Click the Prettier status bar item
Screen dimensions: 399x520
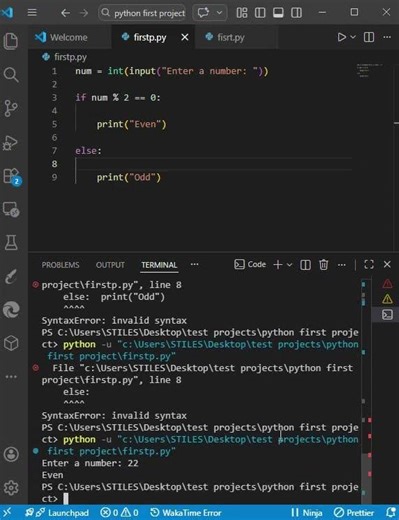coord(355,513)
